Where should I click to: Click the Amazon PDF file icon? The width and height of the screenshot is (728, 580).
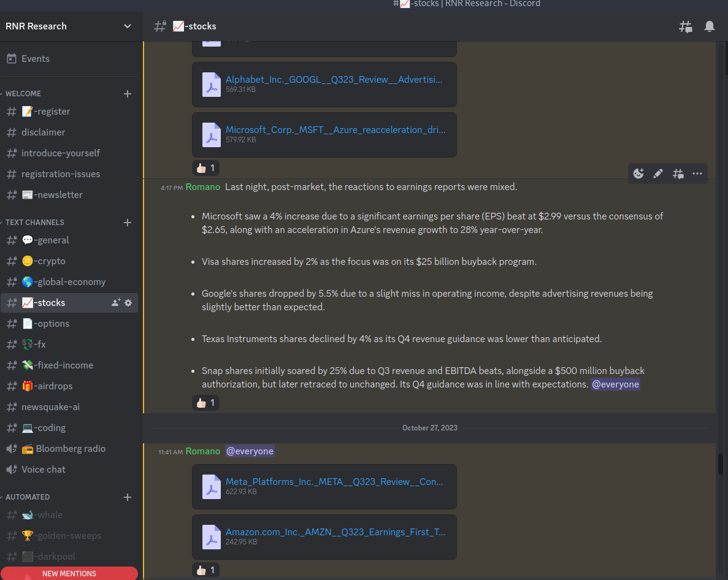[211, 537]
